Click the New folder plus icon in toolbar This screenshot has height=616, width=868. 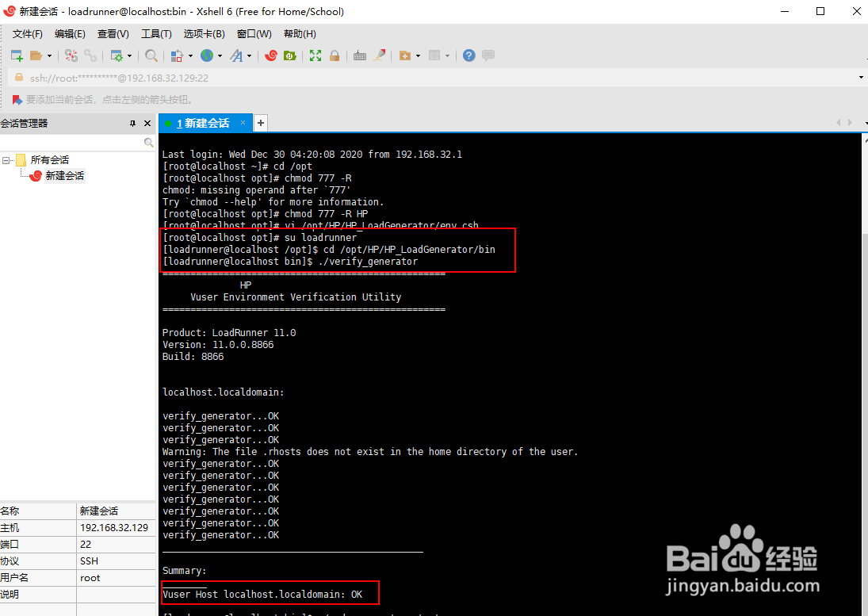405,55
